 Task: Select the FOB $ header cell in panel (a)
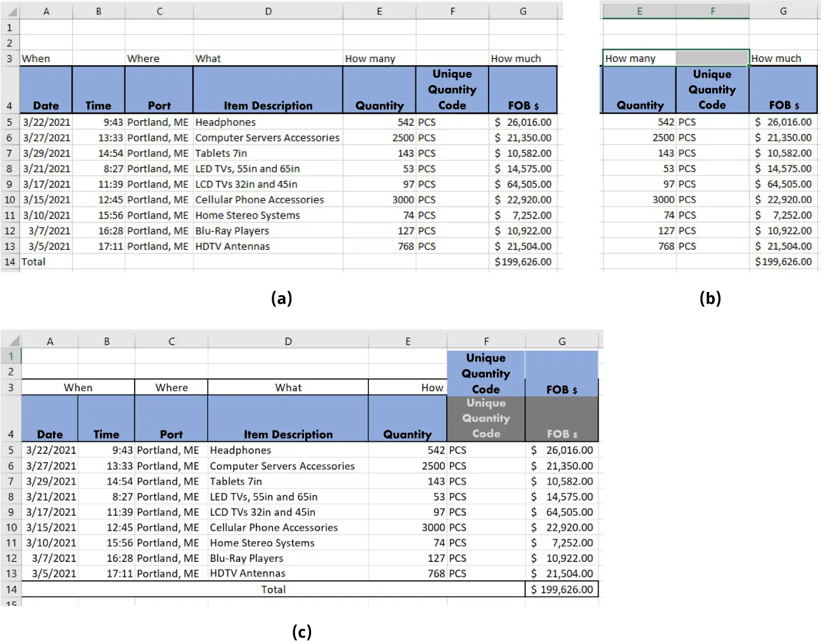coord(523,89)
